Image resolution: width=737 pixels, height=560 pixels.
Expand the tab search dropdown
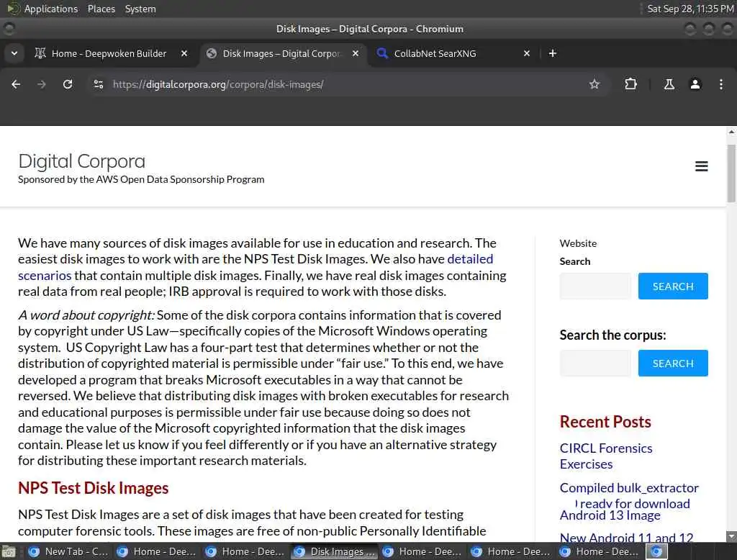[14, 53]
